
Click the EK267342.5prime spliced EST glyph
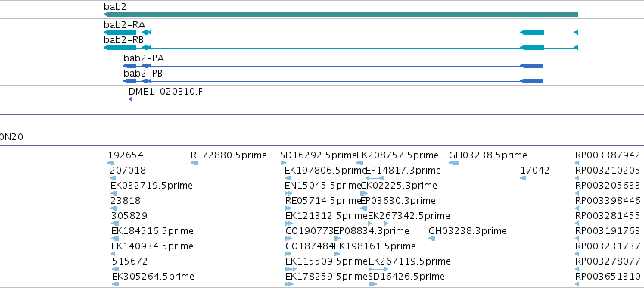click(x=378, y=224)
